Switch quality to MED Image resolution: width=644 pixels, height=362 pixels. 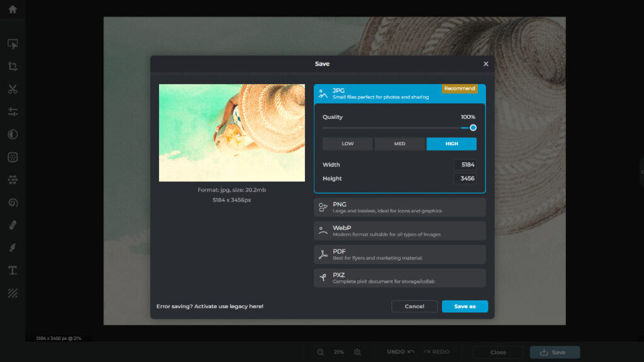[399, 143]
